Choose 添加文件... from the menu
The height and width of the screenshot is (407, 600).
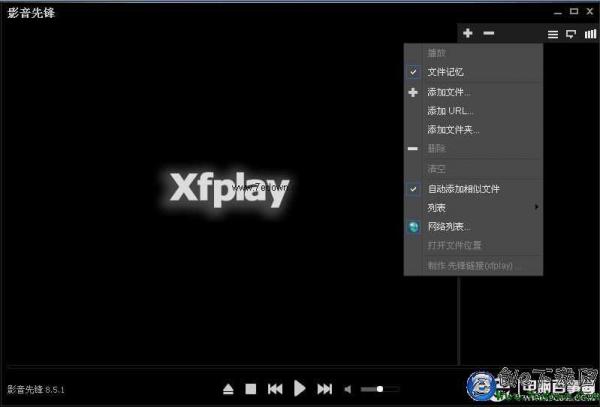coord(474,92)
